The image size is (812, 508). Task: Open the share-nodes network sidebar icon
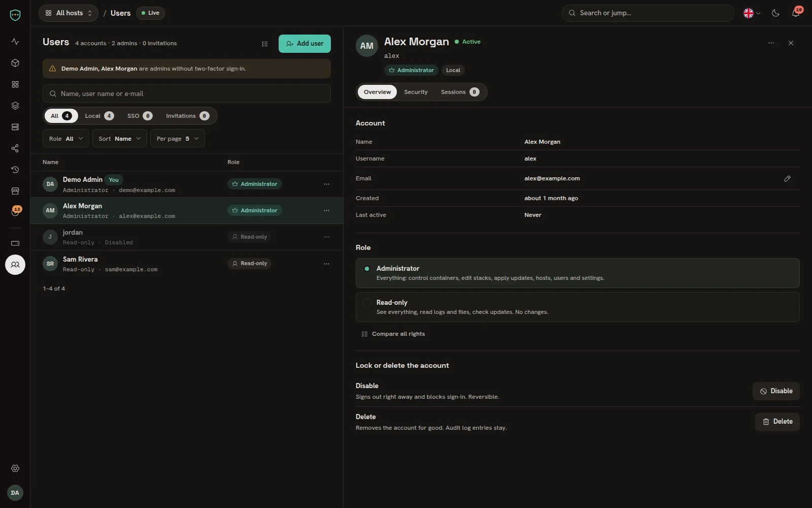pos(15,148)
